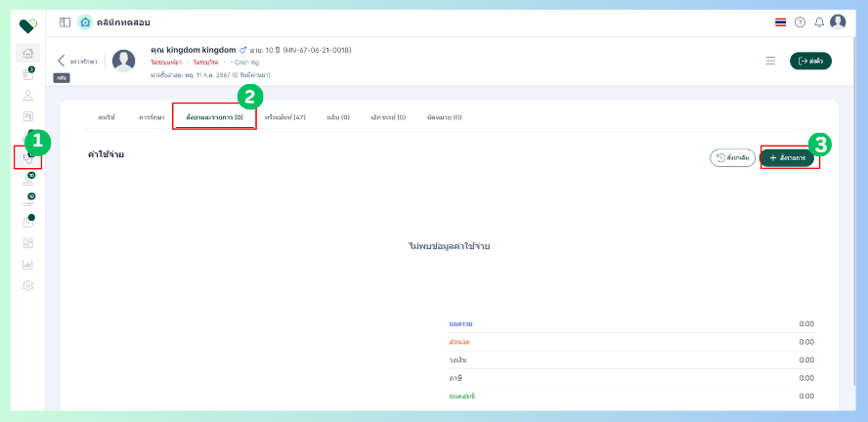Click the ไม่ระบุแพ้ยา allergy label
Screen dimensions: 868x422
click(166, 63)
